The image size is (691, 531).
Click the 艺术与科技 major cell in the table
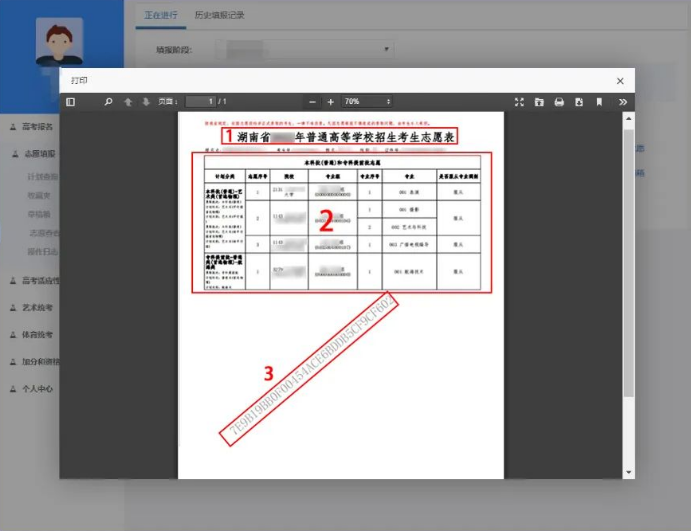click(409, 227)
